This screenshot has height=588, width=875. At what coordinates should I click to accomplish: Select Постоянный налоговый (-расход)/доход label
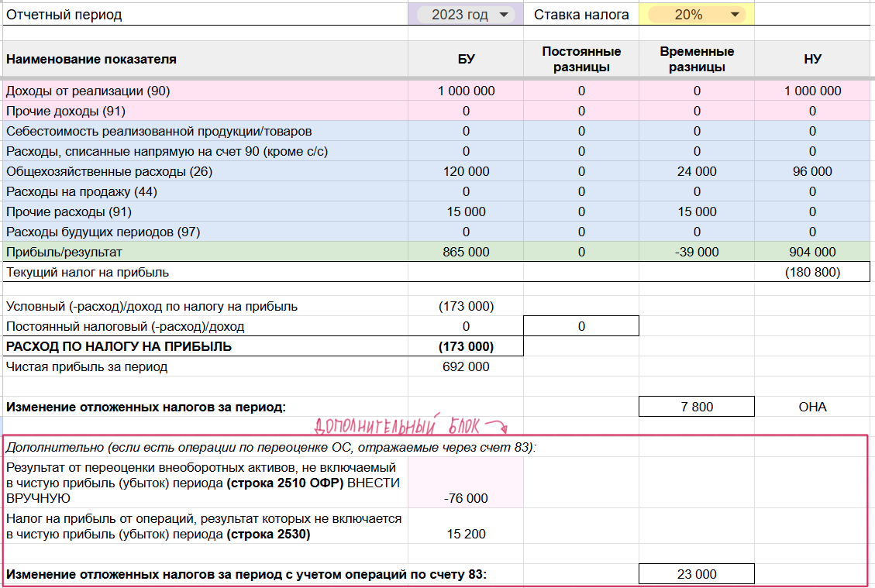[x=205, y=326]
